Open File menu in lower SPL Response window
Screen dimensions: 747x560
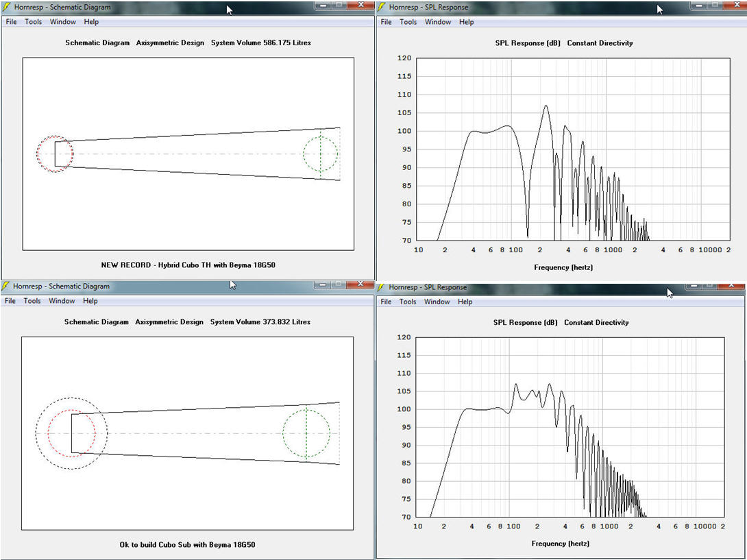tap(386, 302)
